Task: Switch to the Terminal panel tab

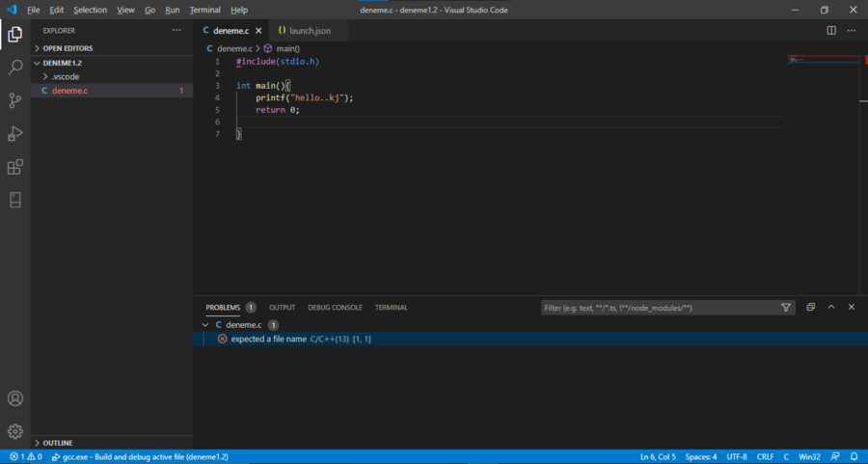Action: 392,308
